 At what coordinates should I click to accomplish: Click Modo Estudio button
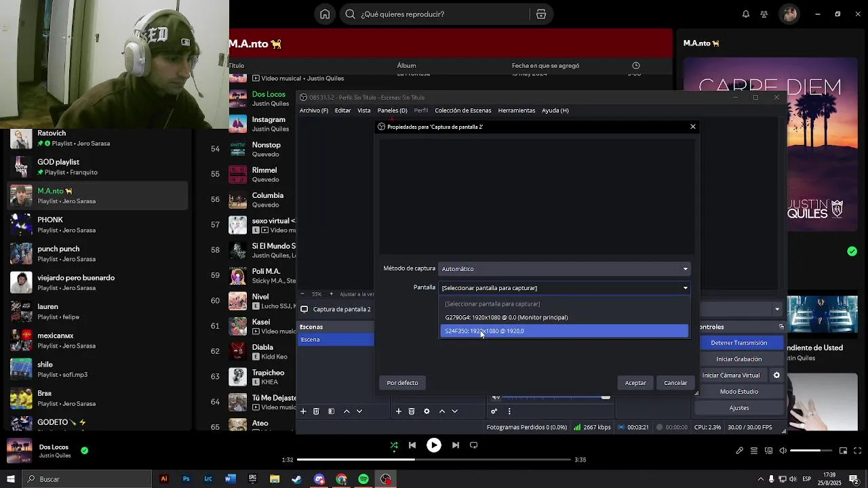(x=738, y=392)
